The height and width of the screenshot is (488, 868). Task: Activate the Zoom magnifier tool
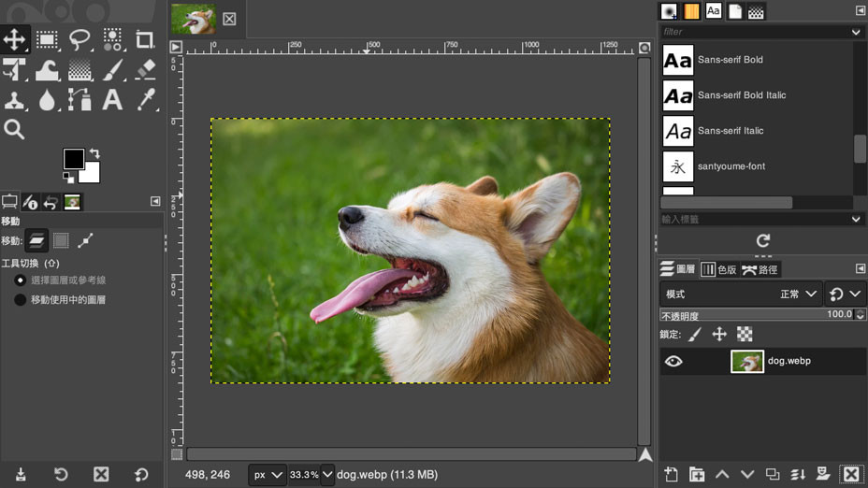tap(14, 129)
